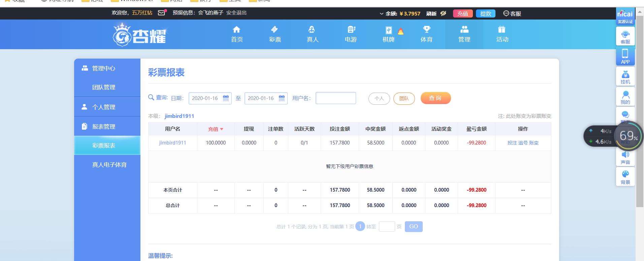
Task: Click the 杏耀 site logo
Action: (x=139, y=34)
